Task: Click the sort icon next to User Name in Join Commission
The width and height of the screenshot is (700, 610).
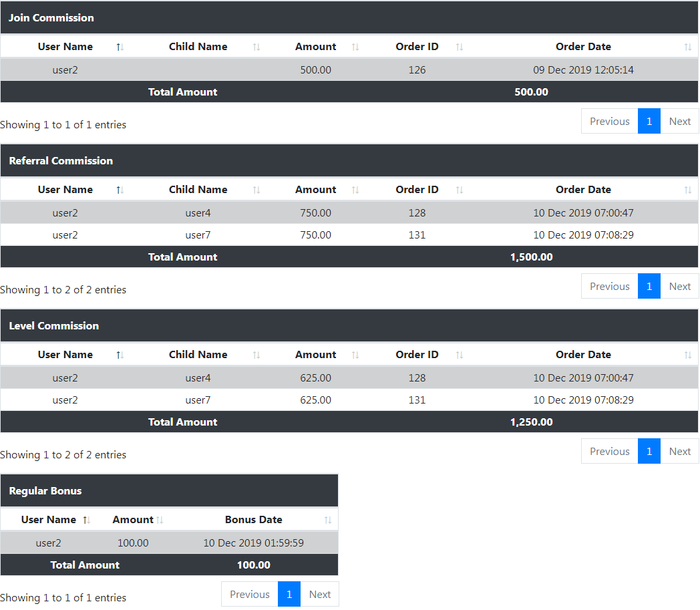Action: tap(120, 46)
